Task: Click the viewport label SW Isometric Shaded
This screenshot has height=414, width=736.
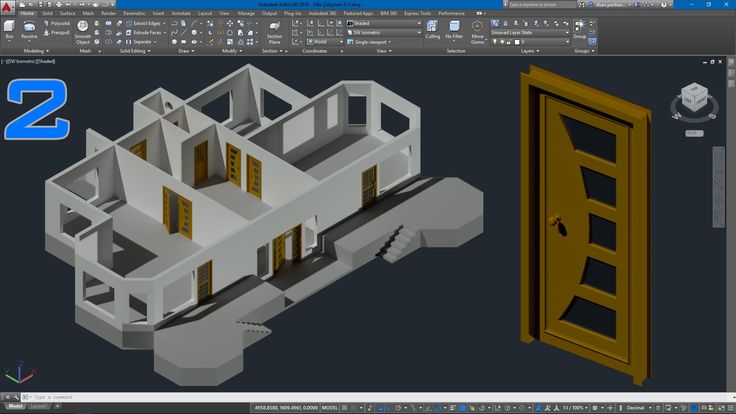Action: [28, 61]
